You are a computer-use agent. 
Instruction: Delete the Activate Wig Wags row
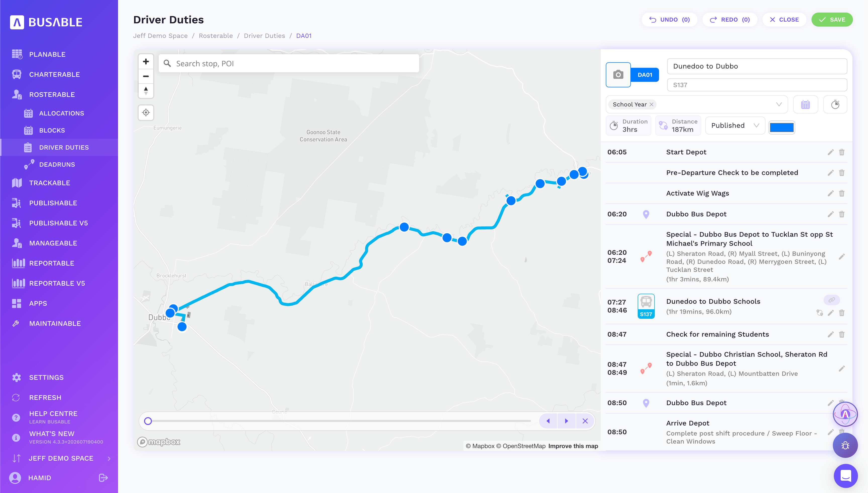click(x=842, y=193)
